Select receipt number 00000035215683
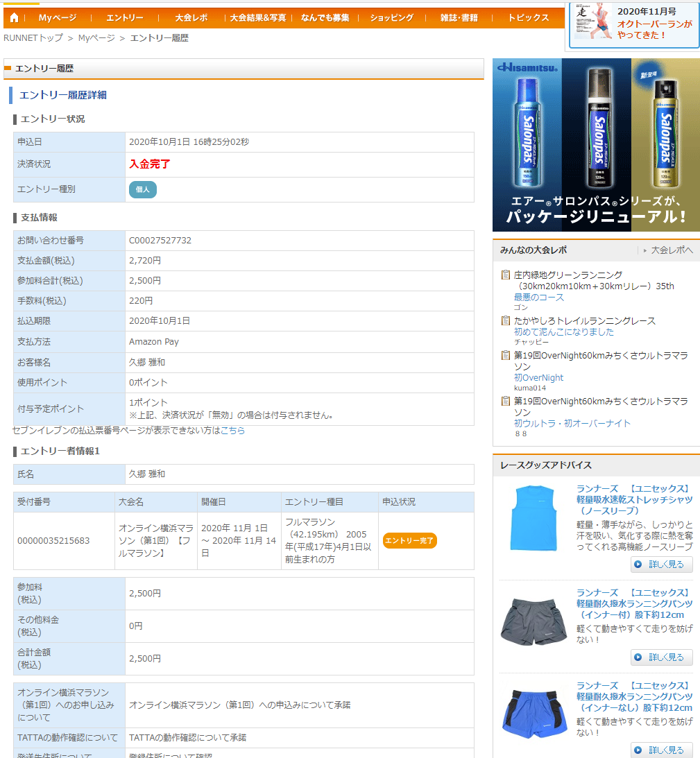 click(x=53, y=540)
